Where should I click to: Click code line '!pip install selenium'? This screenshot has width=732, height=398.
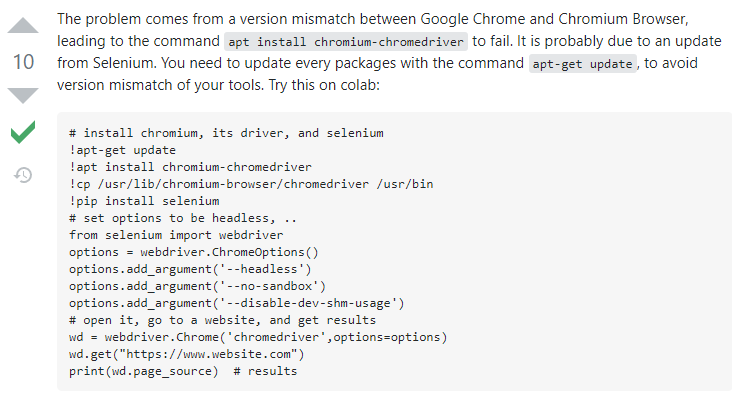click(x=144, y=201)
